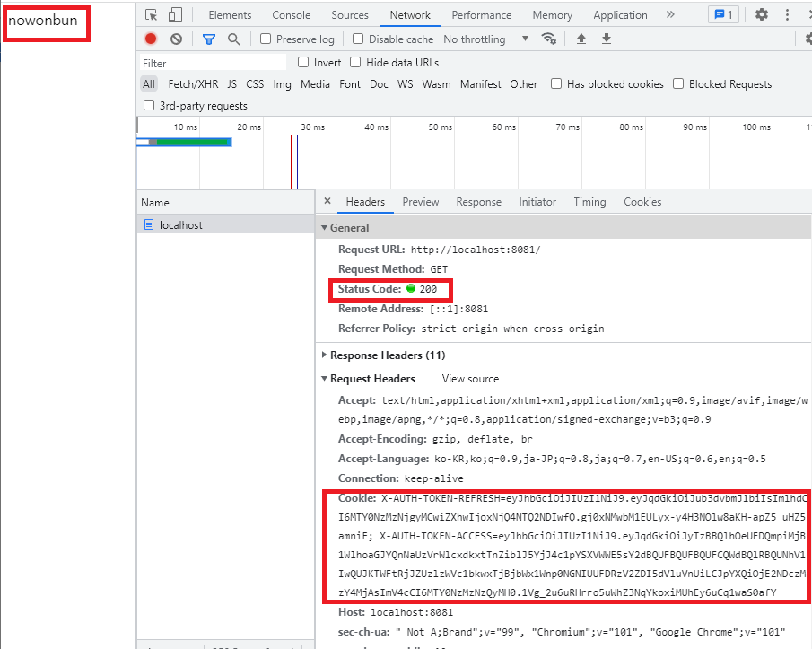Click the Name column header
Viewport: 812px width, 649px height.
pos(226,203)
